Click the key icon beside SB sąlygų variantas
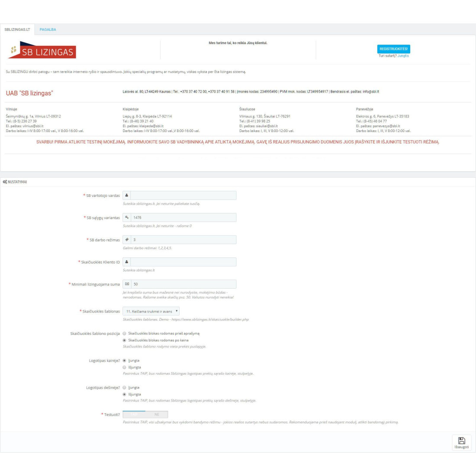Screen dimensions: 476x476 (126, 218)
